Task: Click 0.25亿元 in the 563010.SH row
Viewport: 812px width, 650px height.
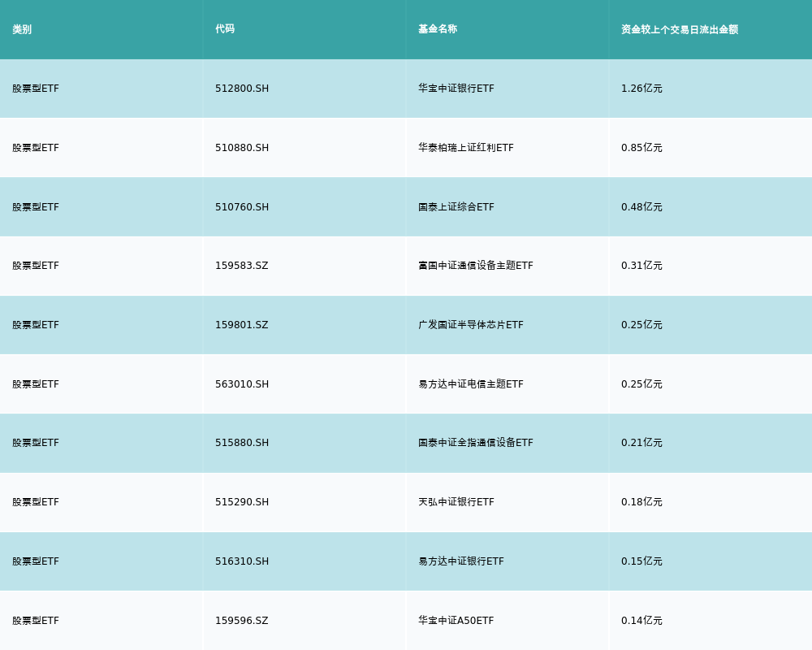Action: click(x=641, y=384)
